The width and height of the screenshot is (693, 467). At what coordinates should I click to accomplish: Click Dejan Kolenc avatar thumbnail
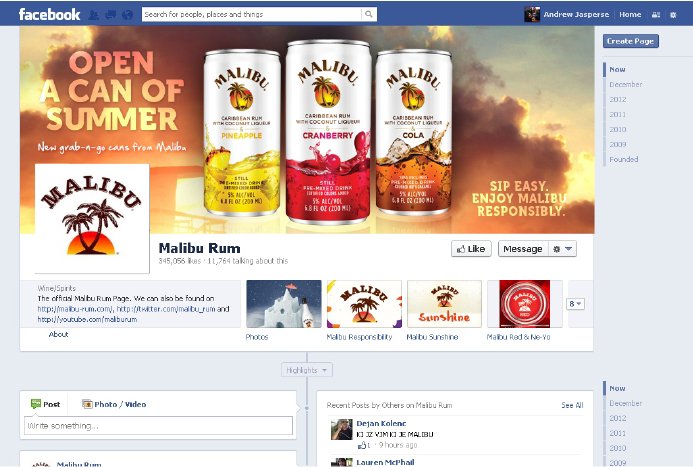(342, 429)
